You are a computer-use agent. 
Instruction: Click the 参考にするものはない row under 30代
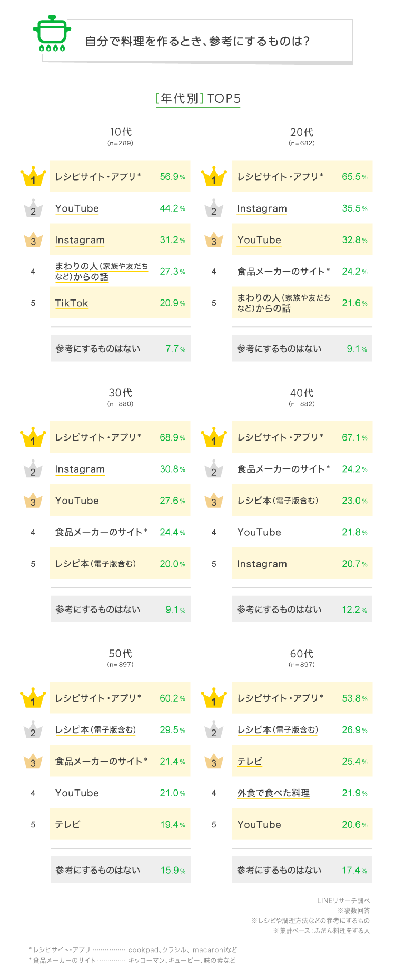pos(120,609)
